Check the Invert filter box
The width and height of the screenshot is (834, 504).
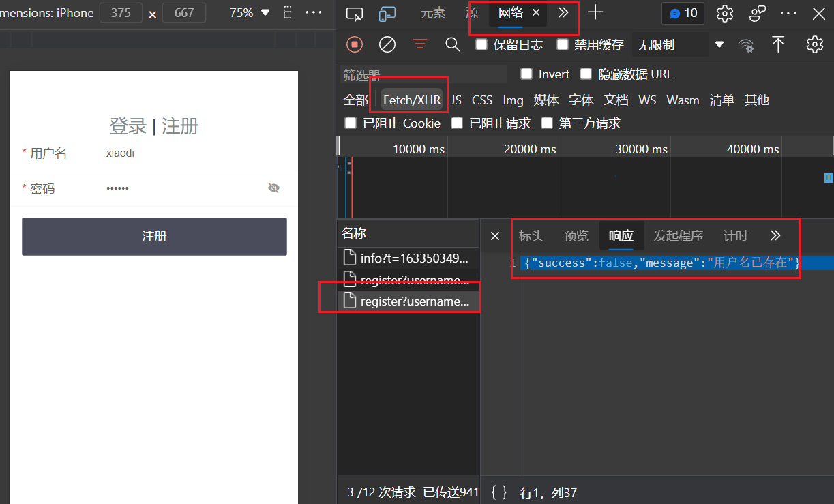pos(526,74)
